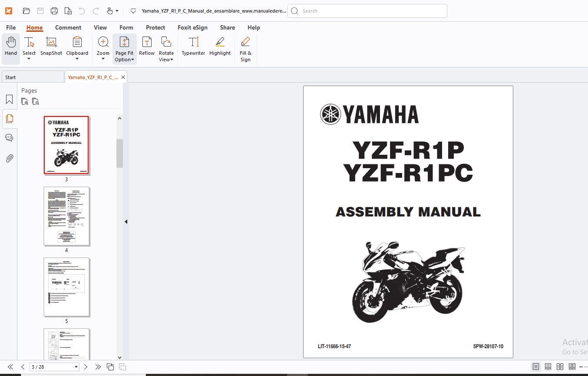This screenshot has height=376, width=588.
Task: Open the Rotate View dropdown
Action: [166, 49]
